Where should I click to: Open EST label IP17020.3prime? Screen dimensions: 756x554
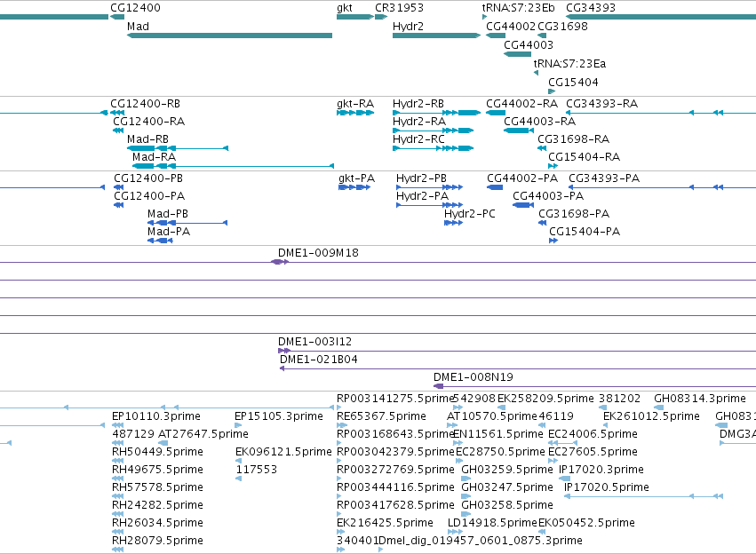pos(601,470)
